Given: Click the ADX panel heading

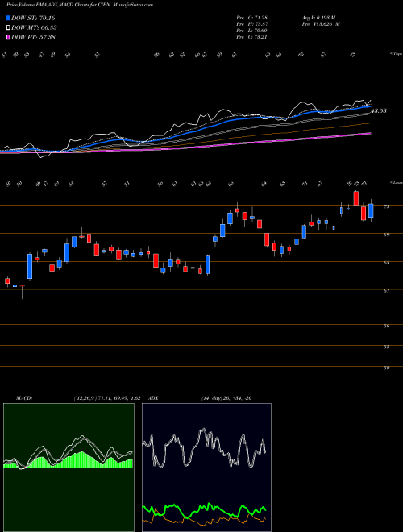Looking at the screenshot, I should [154, 398].
